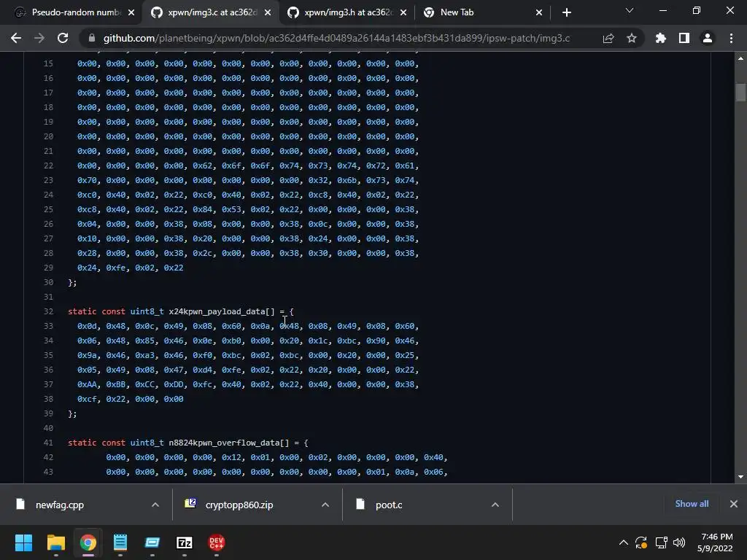Click the page vertical scrollbar thumb
The image size is (747, 560).
point(740,93)
